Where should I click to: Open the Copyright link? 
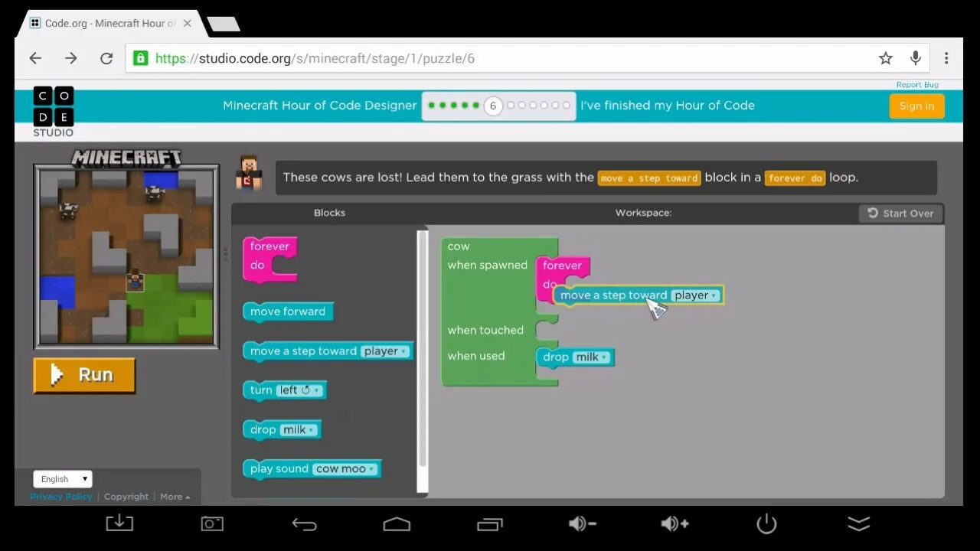126,497
